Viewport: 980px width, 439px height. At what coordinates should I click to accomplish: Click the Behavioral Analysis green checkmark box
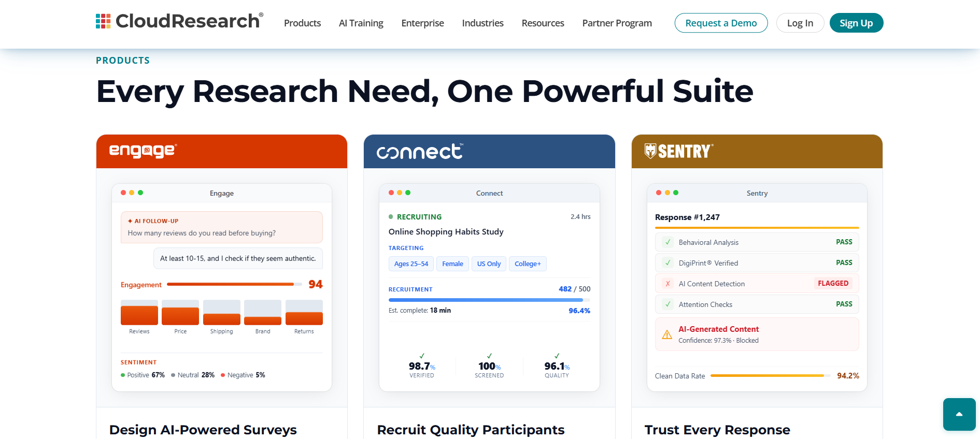pyautogui.click(x=668, y=242)
